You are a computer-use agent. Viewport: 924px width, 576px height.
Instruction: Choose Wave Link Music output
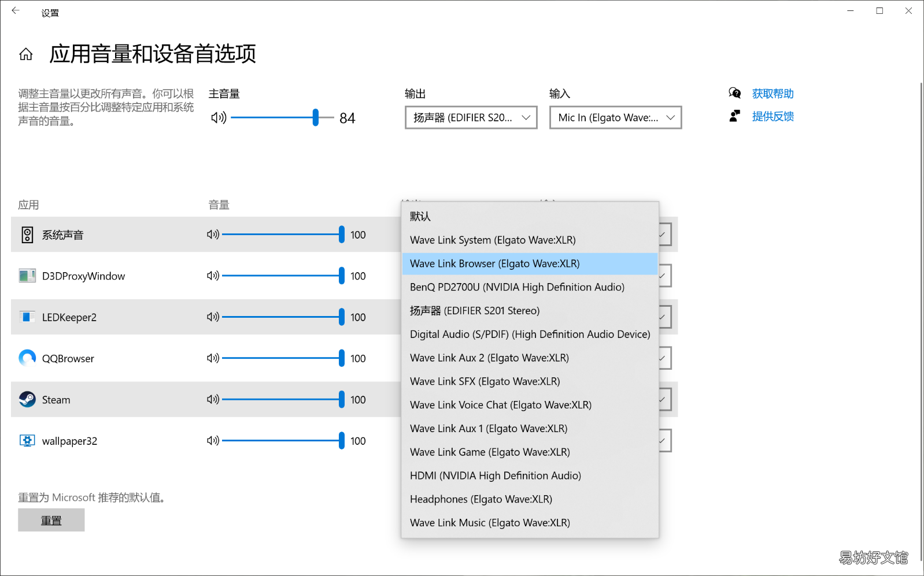point(530,523)
